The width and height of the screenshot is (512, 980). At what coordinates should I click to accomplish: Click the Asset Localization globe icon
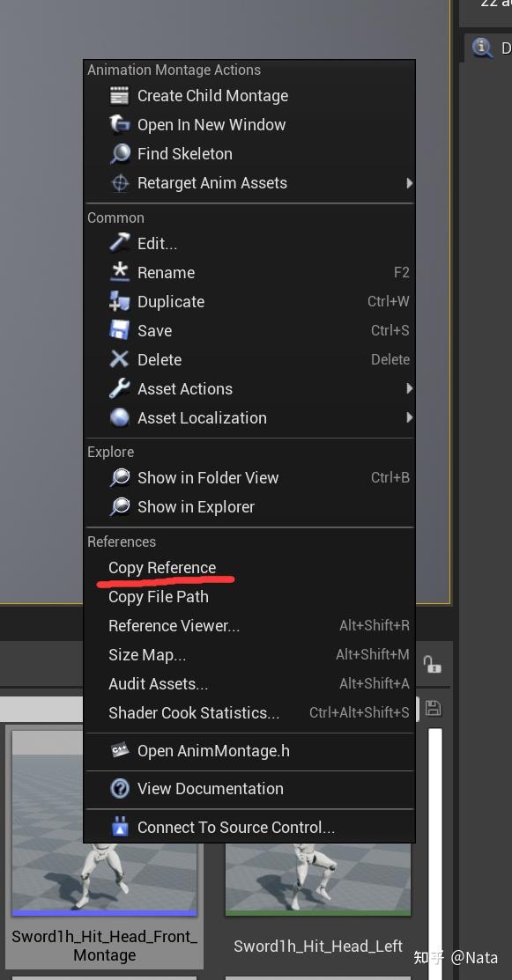(x=120, y=417)
